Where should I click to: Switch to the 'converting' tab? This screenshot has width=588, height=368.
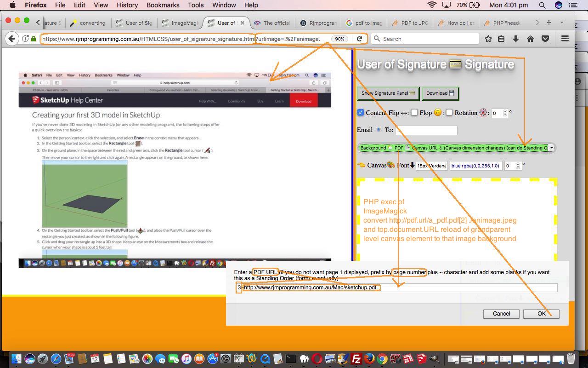click(88, 23)
